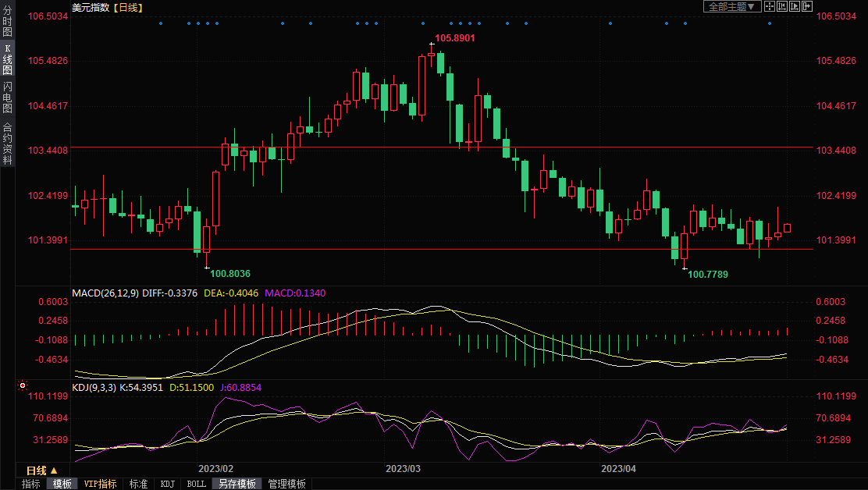Choose the BOLL template button
This screenshot has height=490, width=868.
click(197, 484)
